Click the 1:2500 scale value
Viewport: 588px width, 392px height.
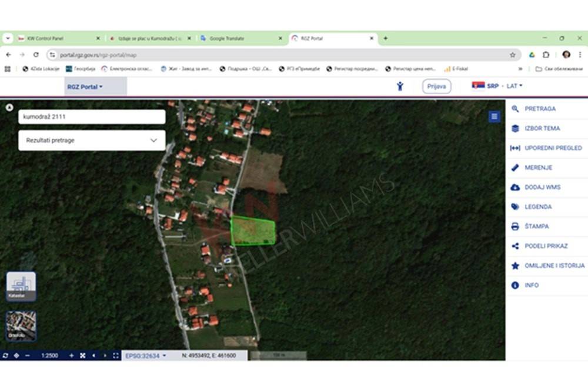tap(49, 356)
